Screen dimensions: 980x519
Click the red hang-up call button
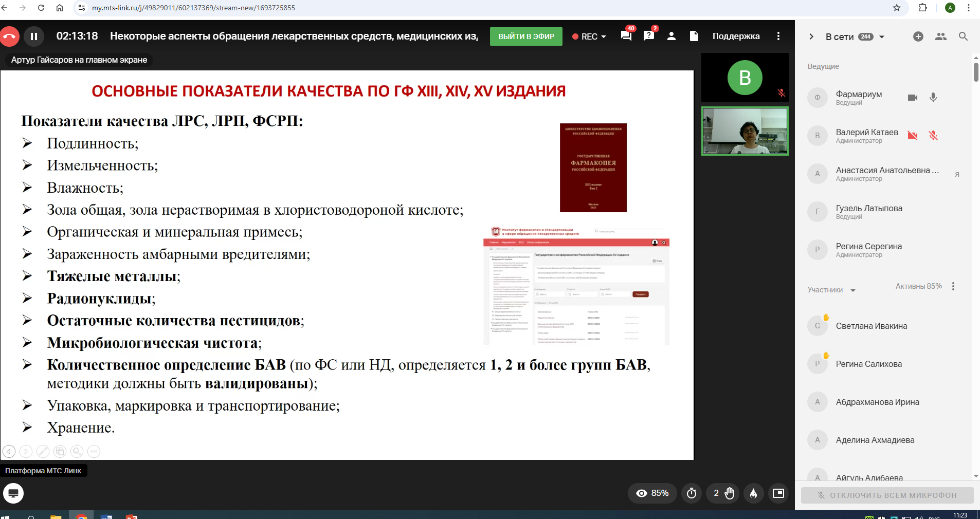(x=9, y=36)
